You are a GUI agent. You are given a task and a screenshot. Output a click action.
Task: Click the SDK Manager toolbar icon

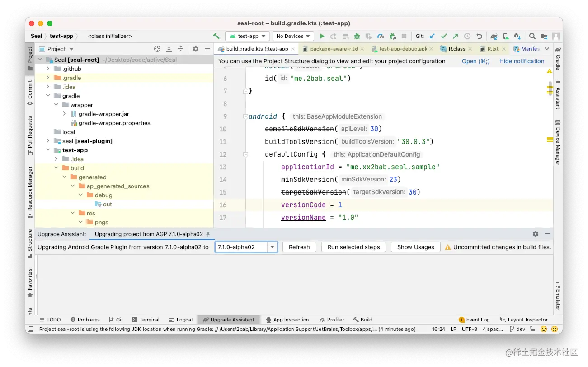coord(517,36)
